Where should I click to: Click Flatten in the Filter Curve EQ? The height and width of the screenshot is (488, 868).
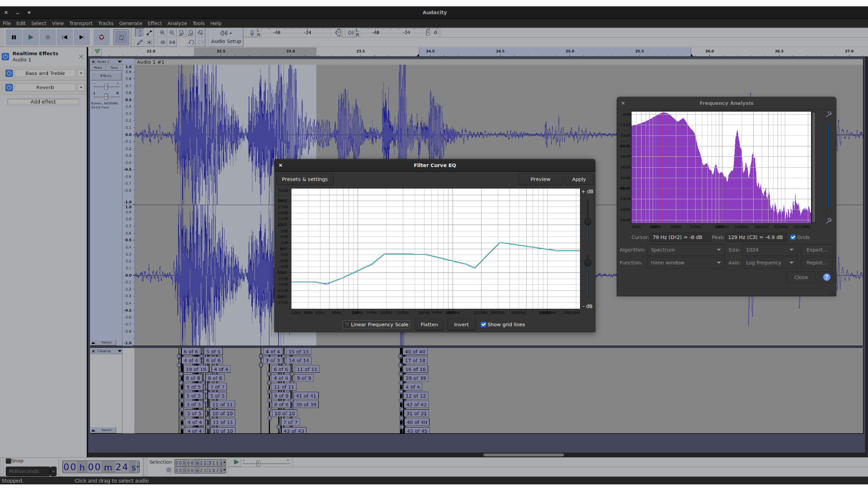point(429,324)
